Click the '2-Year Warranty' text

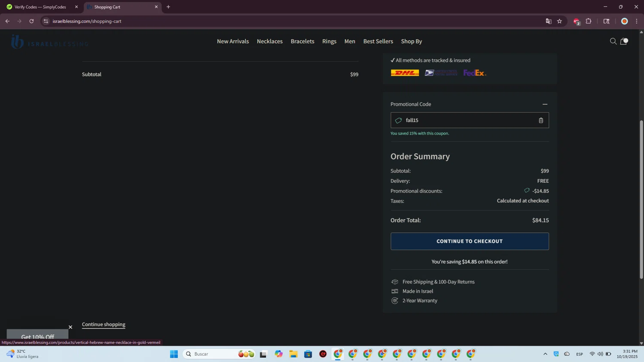(420, 301)
